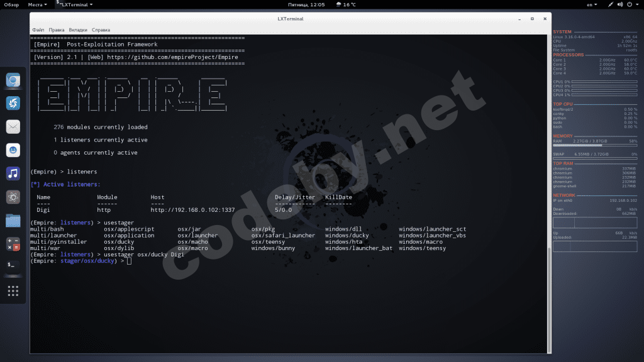
Task: Click 'windows/launcher_vbs' stager option
Action: [433, 236]
